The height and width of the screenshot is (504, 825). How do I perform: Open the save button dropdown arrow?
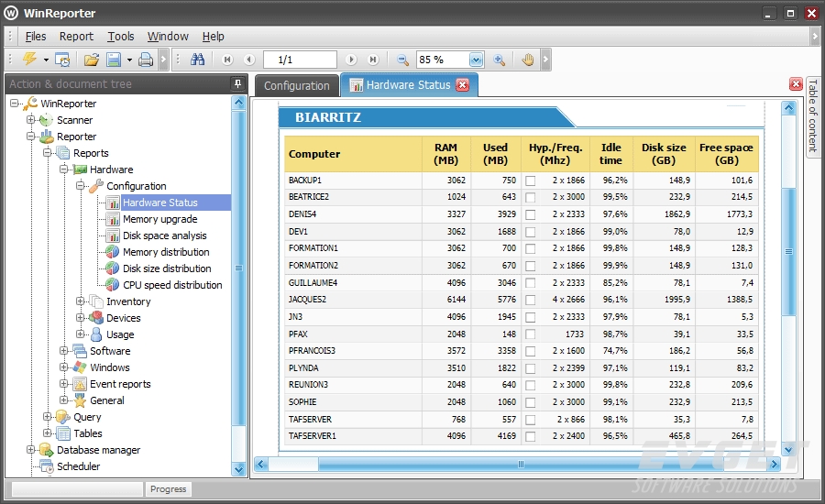129,60
